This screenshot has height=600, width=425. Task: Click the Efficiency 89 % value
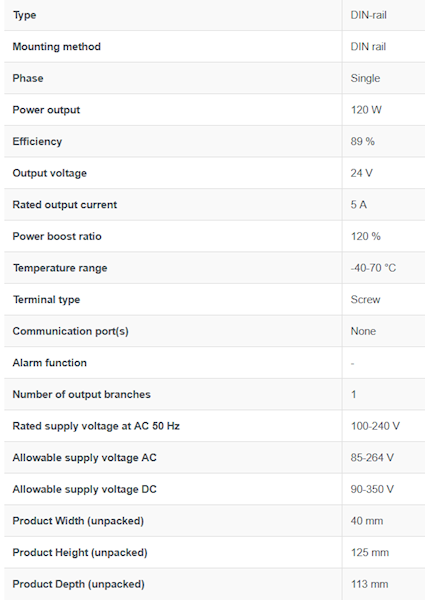click(363, 142)
